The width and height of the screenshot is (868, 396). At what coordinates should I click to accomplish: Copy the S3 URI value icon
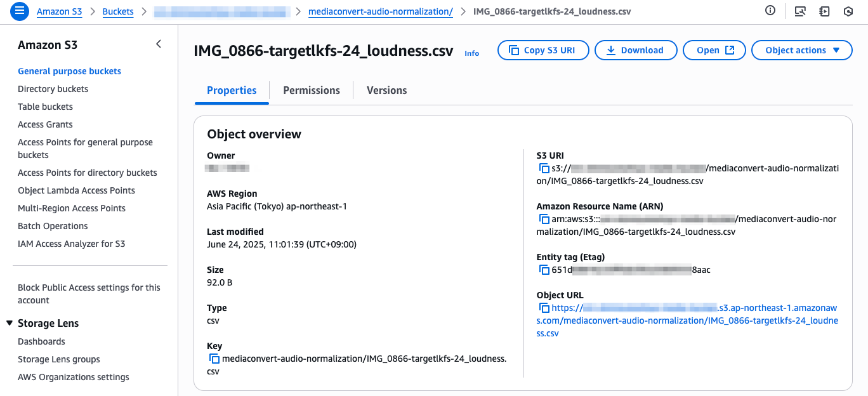point(544,168)
